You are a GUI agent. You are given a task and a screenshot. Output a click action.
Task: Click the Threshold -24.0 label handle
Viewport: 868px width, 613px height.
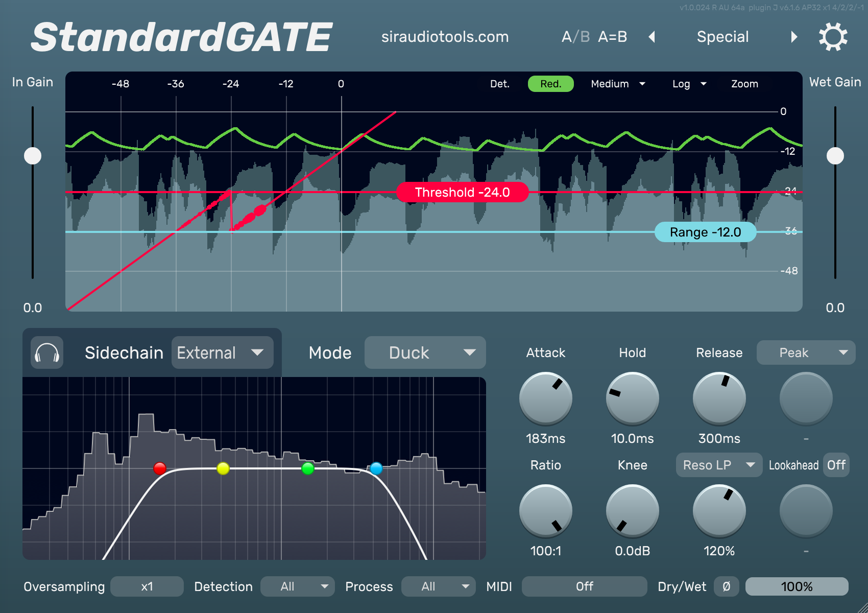(462, 192)
